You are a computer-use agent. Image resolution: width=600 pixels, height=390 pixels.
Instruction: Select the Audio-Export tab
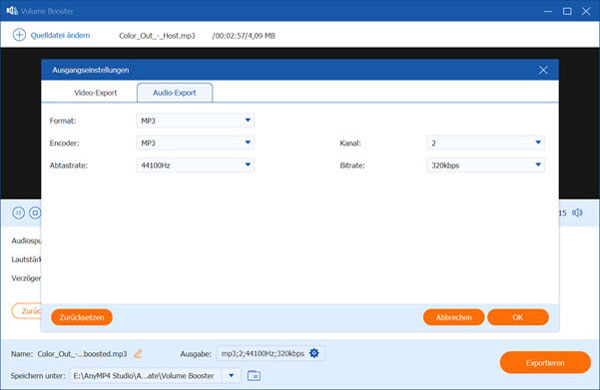pos(174,93)
